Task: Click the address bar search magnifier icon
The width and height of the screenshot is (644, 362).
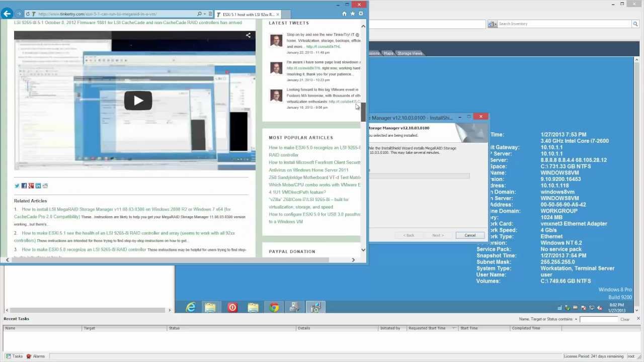Action: pos(200,14)
